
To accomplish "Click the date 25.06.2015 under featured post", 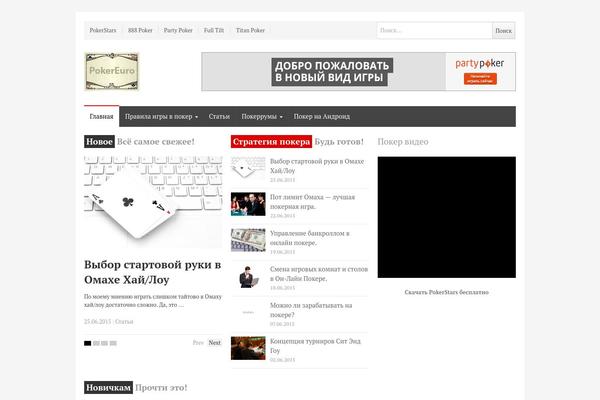I will point(98,322).
